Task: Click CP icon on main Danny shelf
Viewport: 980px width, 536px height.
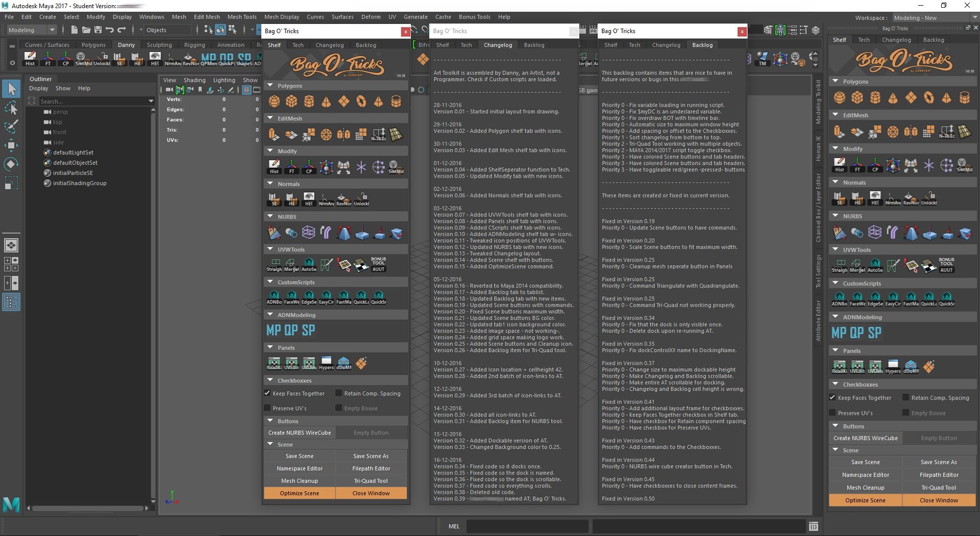Action: click(x=65, y=59)
